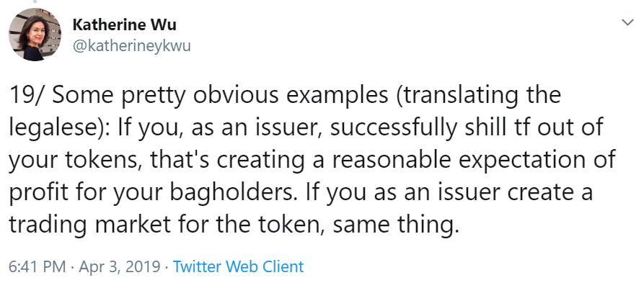
Task: Expand the tweet options chevron menu
Action: [x=626, y=22]
